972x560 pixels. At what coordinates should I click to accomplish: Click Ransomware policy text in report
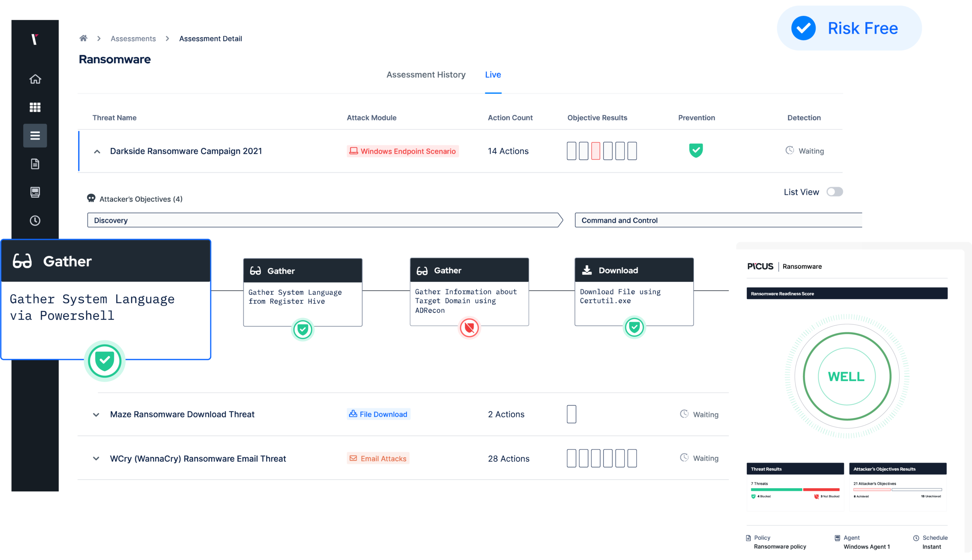[x=779, y=547]
